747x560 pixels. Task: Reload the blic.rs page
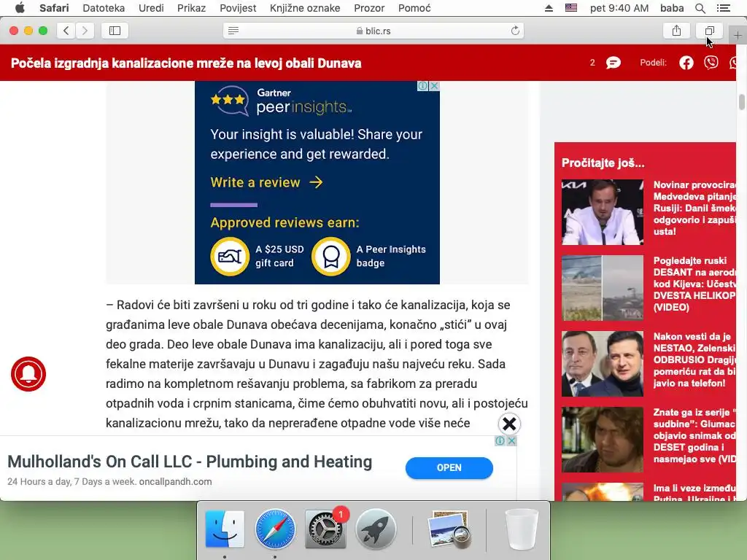tap(515, 31)
